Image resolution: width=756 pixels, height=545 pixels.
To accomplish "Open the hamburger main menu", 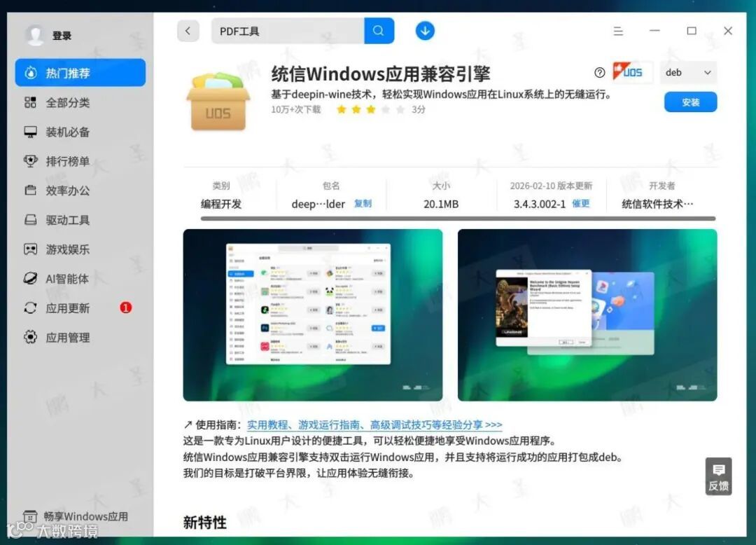I will (x=618, y=32).
